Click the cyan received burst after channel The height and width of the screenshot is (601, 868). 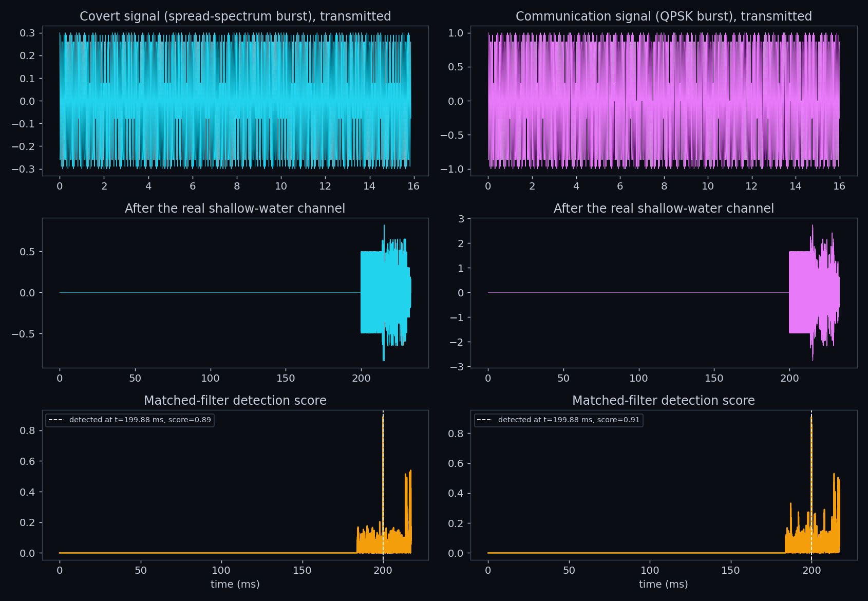coord(385,293)
